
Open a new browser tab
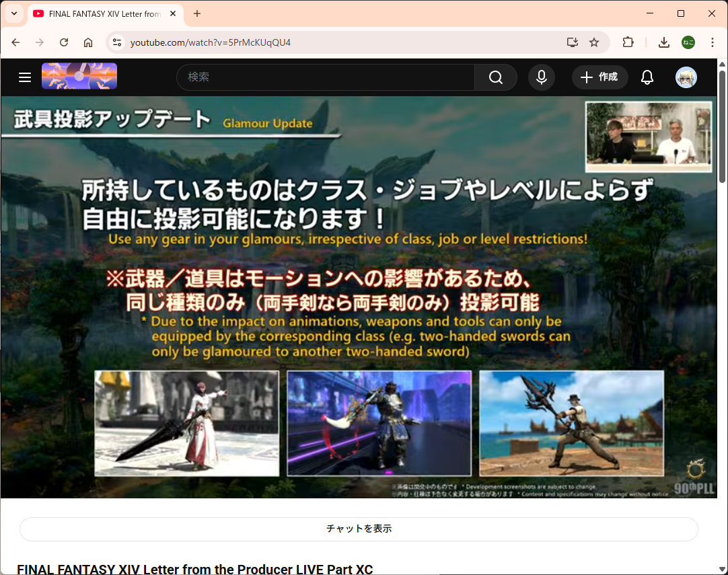(x=197, y=13)
